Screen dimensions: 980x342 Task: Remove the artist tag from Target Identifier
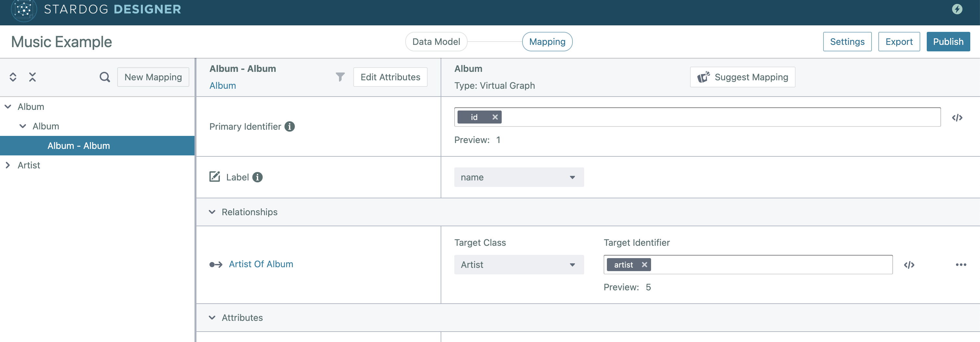[644, 265]
